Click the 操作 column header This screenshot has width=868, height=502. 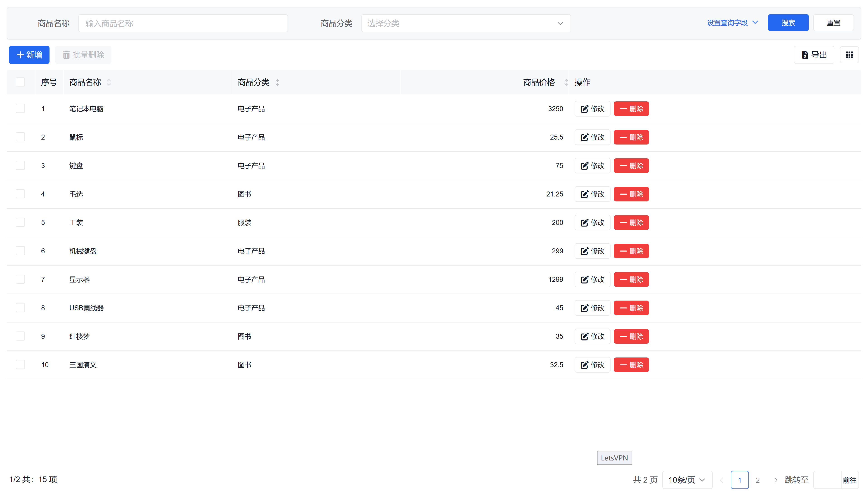pyautogui.click(x=582, y=82)
